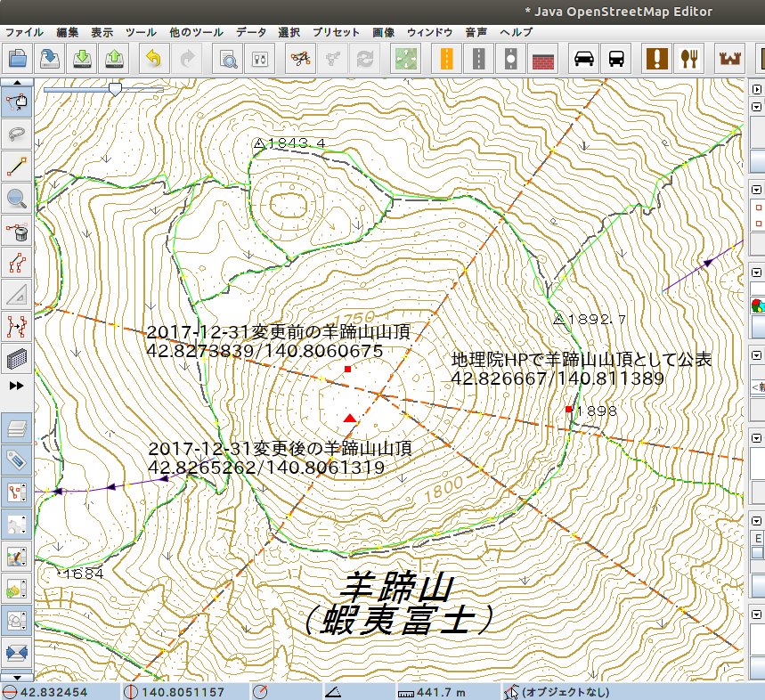Click the brown exclamation mark preset

(656, 59)
